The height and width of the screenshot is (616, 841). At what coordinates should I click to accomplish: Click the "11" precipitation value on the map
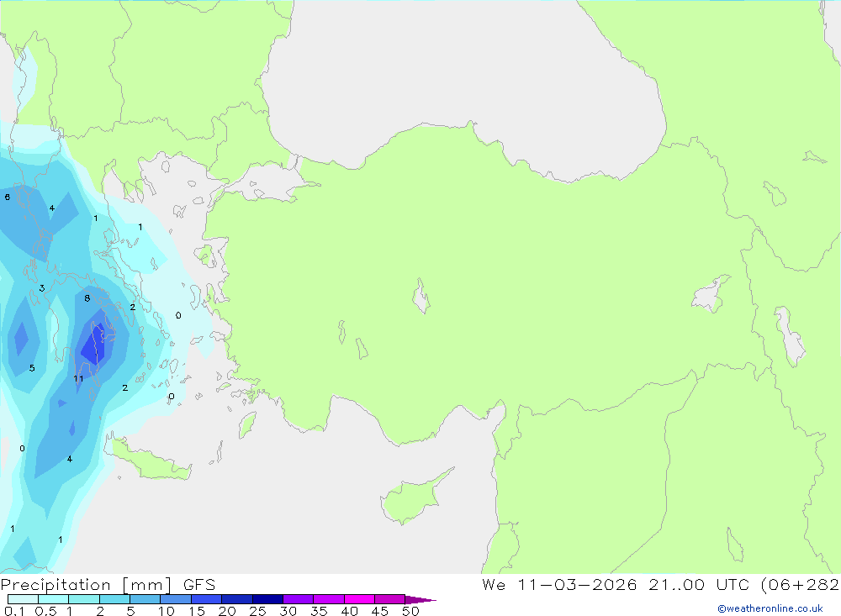[x=78, y=378]
